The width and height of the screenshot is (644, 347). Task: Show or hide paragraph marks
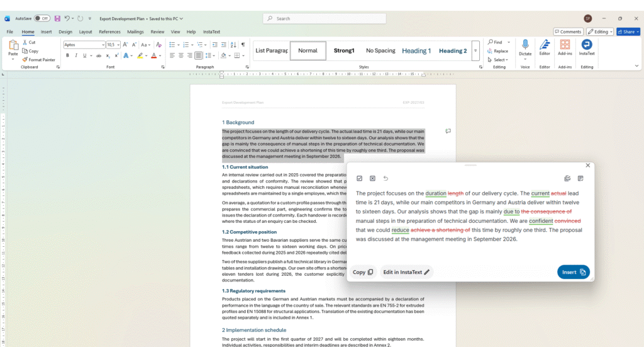point(243,45)
